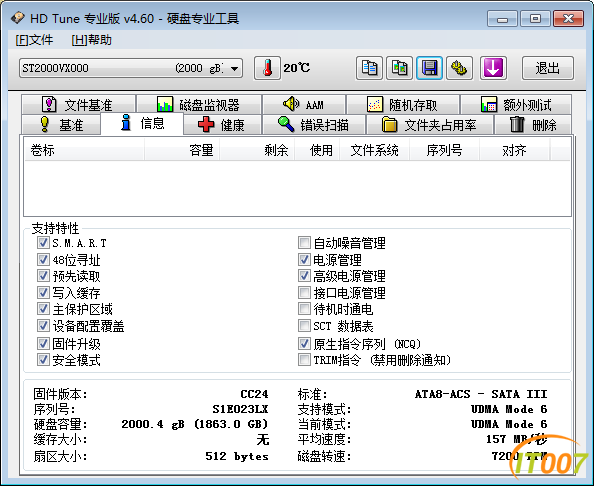Select the 信息 tab
This screenshot has width=594, height=486.
pos(142,123)
